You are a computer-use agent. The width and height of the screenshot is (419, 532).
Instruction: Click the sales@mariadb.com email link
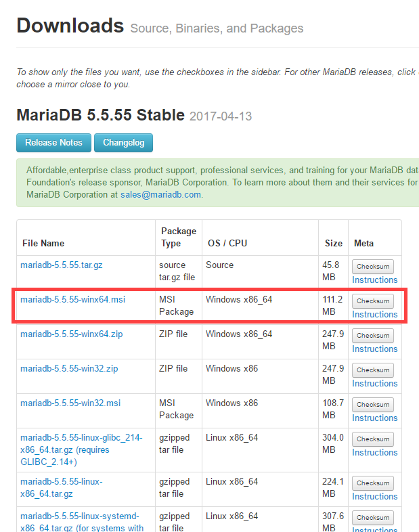click(x=160, y=195)
